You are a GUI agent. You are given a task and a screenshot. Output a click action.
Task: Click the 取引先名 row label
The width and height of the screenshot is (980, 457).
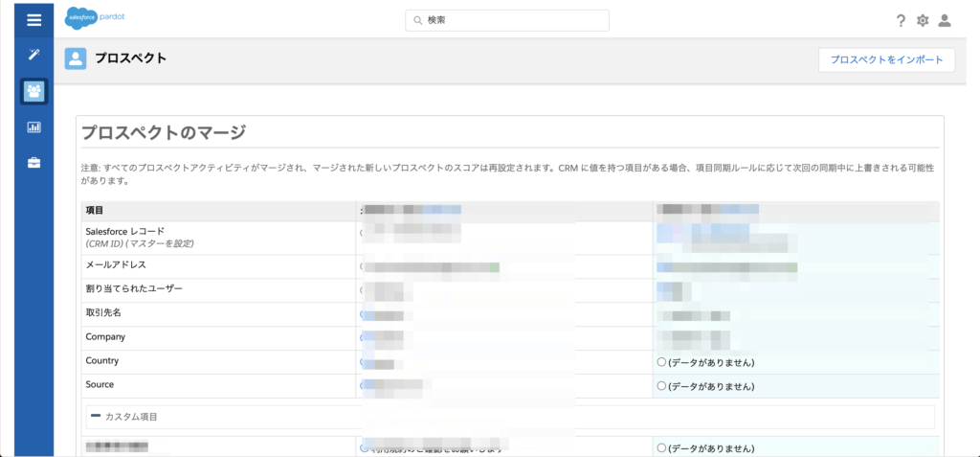(103, 312)
